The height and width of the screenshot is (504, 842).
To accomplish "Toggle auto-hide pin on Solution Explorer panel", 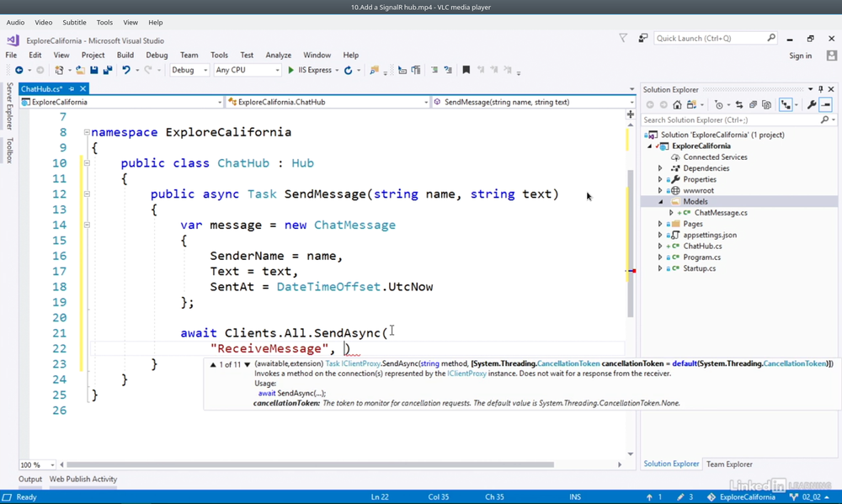I will [821, 89].
